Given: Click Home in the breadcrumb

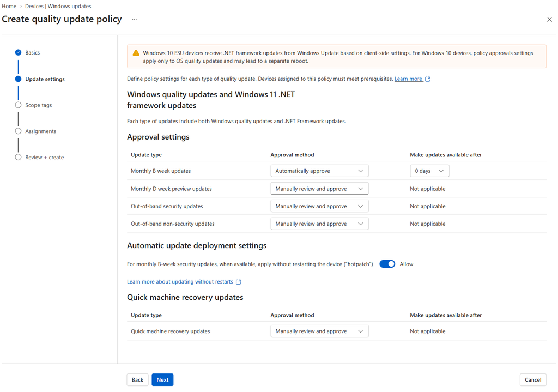Looking at the screenshot, I should click(9, 6).
